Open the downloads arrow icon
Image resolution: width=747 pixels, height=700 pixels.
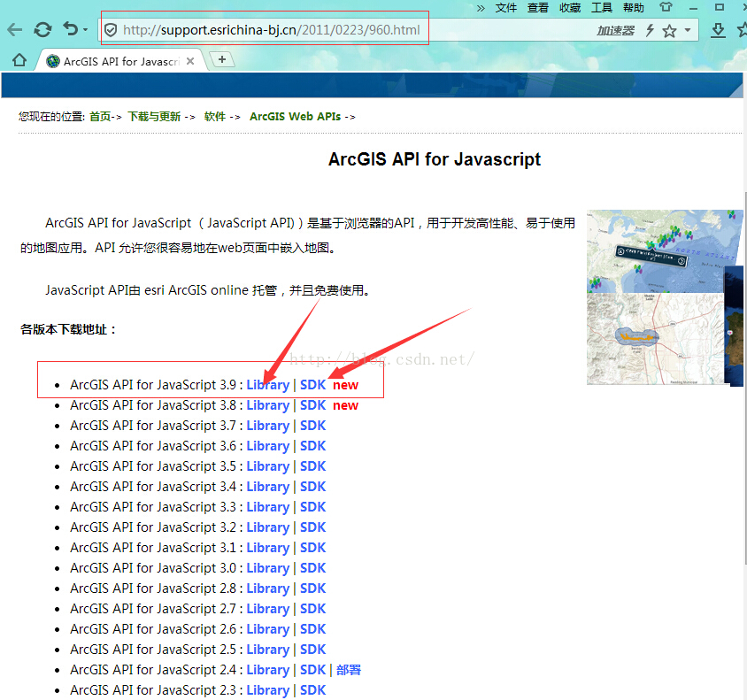(718, 30)
